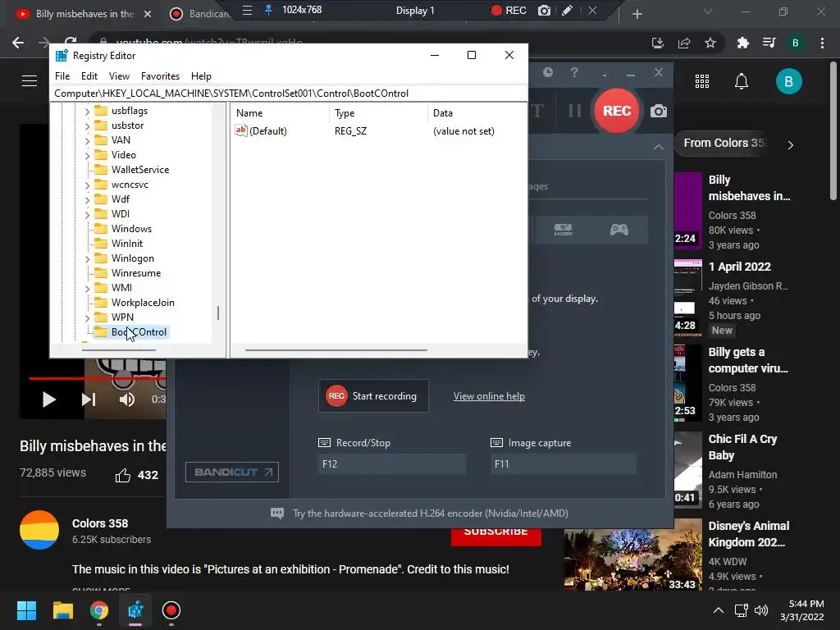The width and height of the screenshot is (840, 630).
Task: Open Chrome media control icon
Action: pyautogui.click(x=769, y=43)
